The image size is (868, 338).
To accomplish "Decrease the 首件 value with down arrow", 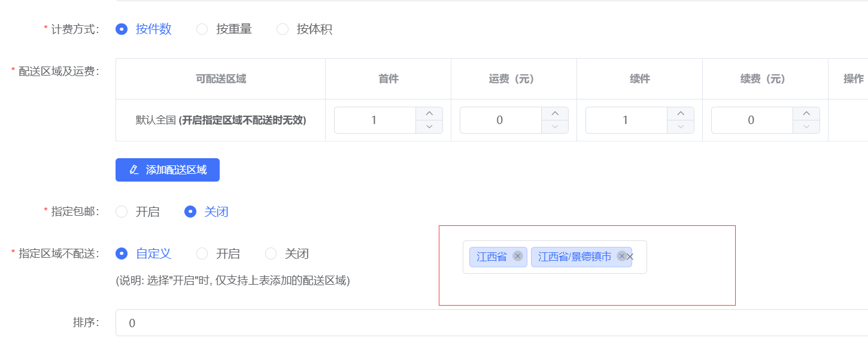I will click(x=429, y=126).
